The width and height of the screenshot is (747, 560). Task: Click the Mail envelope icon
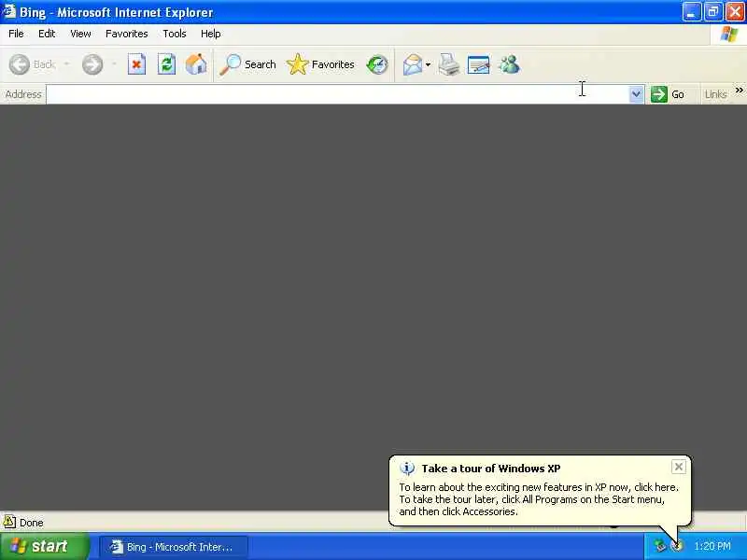pos(413,64)
